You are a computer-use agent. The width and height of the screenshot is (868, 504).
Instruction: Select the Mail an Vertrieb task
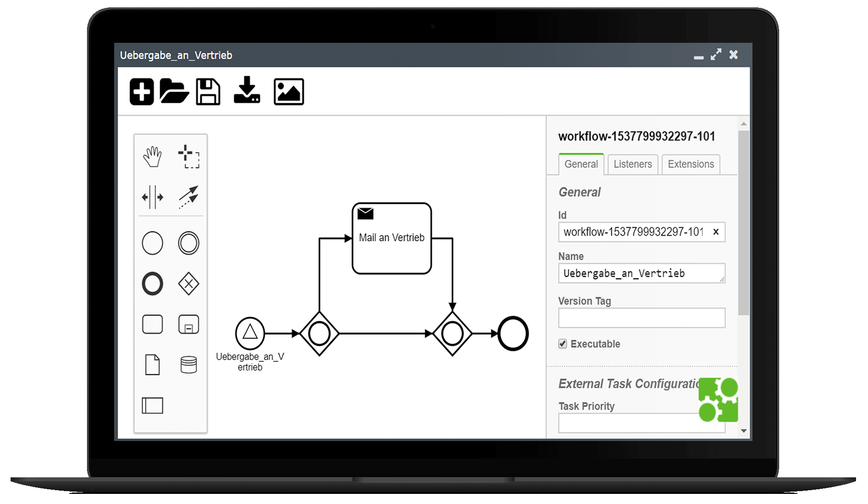pos(392,238)
